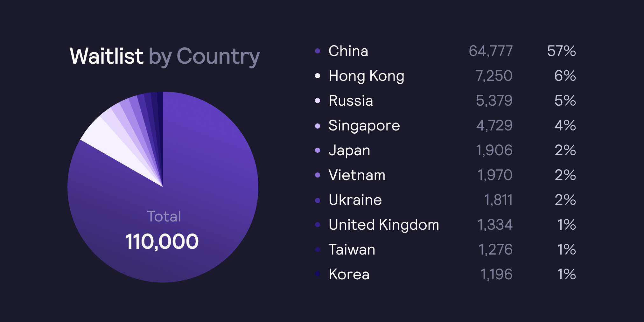Image resolution: width=644 pixels, height=322 pixels.
Task: Click Singapore's 4% percentage
Action: pyautogui.click(x=565, y=125)
